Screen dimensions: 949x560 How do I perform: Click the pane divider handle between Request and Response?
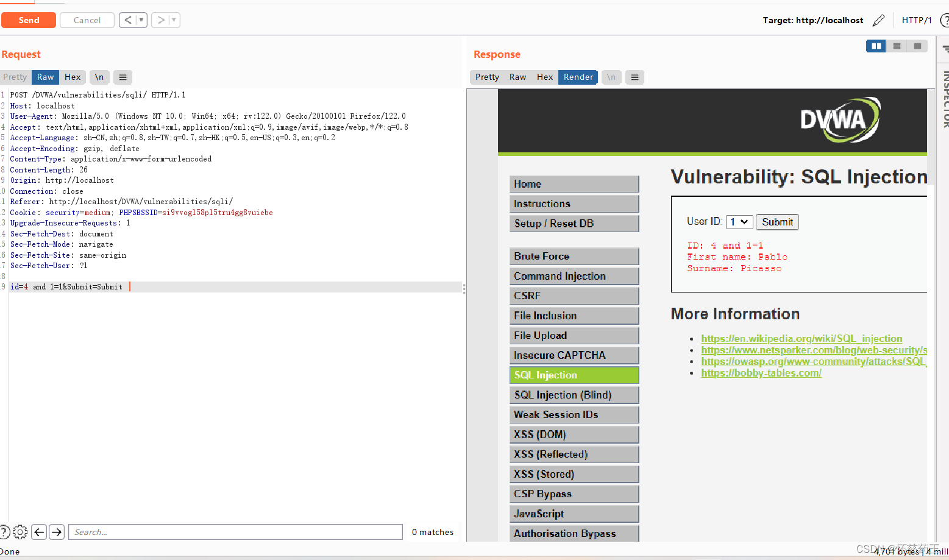(464, 289)
